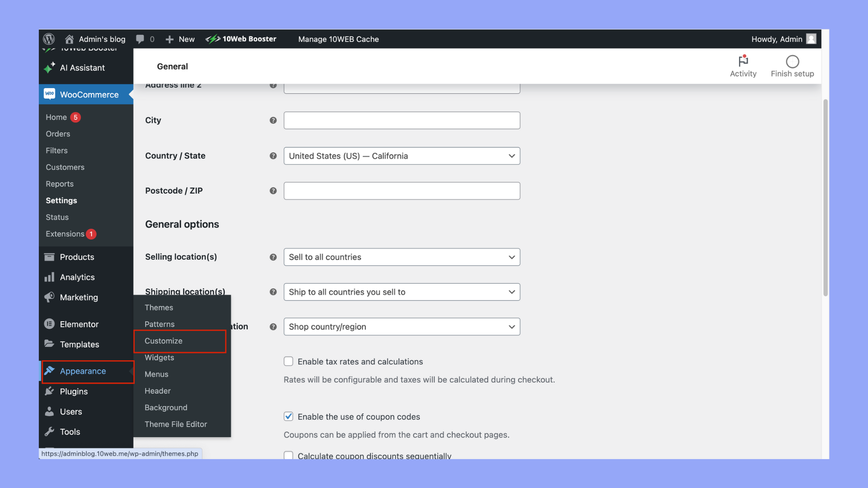This screenshot has height=488, width=868.
Task: Check Calculate coupon discounts sequentially
Action: (x=288, y=455)
